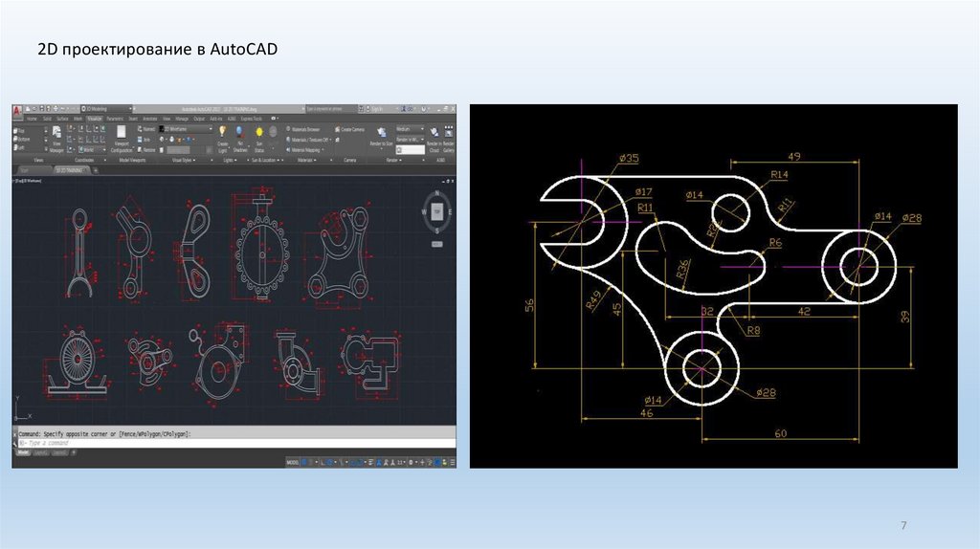The image size is (980, 549).
Task: Open status bar Customization menu icon
Action: [x=452, y=462]
